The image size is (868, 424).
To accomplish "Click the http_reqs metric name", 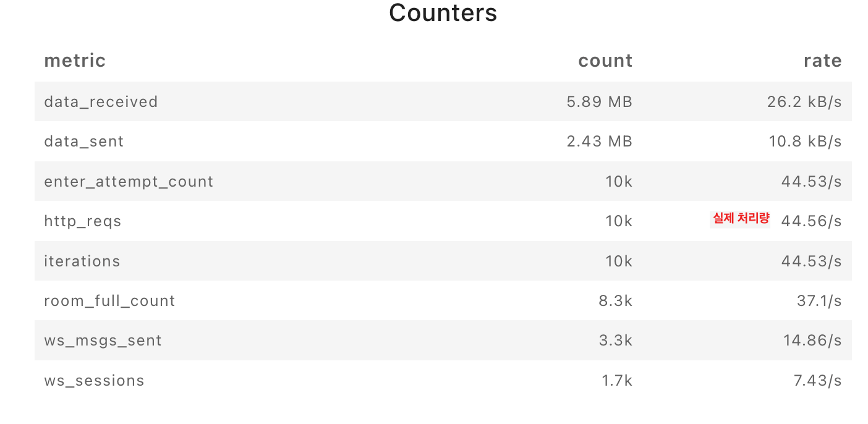I will 83,221.
